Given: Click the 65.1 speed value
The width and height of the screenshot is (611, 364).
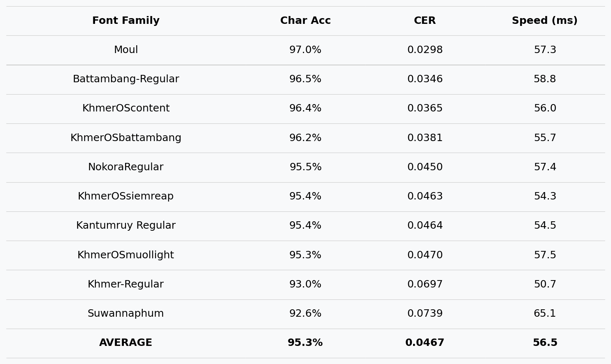Looking at the screenshot, I should pyautogui.click(x=544, y=314).
